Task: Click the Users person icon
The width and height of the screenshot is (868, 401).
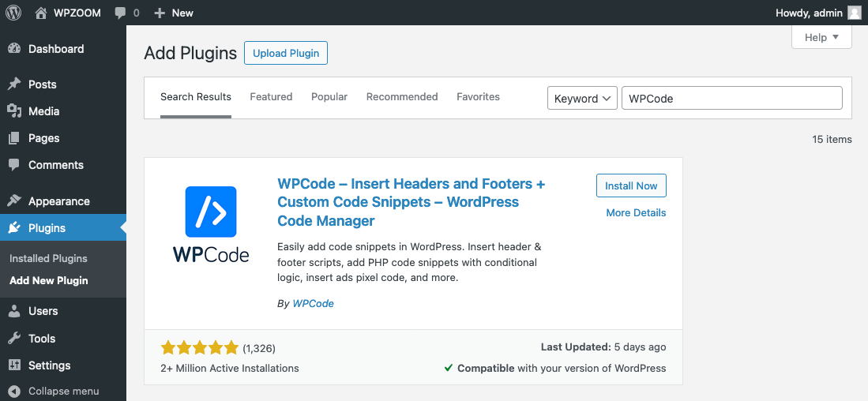Action: tap(14, 311)
